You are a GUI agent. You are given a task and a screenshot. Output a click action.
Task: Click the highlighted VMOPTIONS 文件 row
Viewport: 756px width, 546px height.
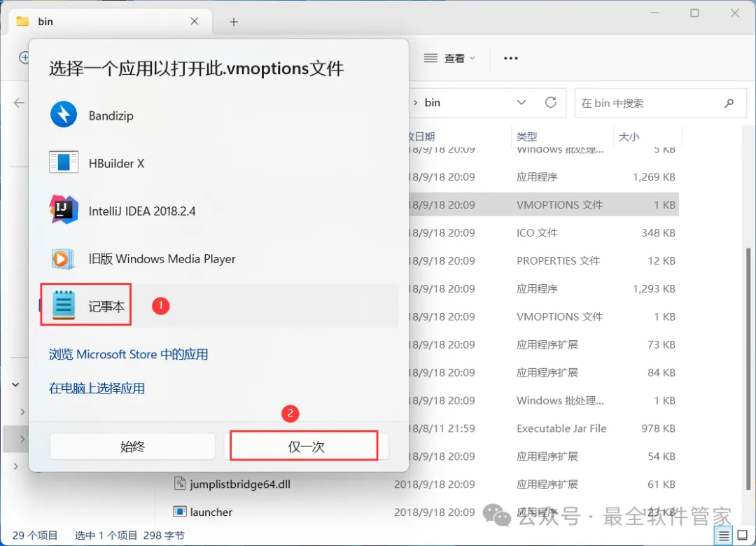tap(543, 204)
